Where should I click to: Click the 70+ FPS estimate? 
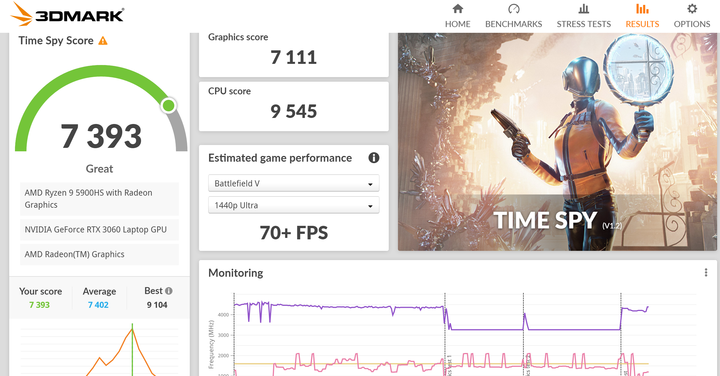point(294,233)
